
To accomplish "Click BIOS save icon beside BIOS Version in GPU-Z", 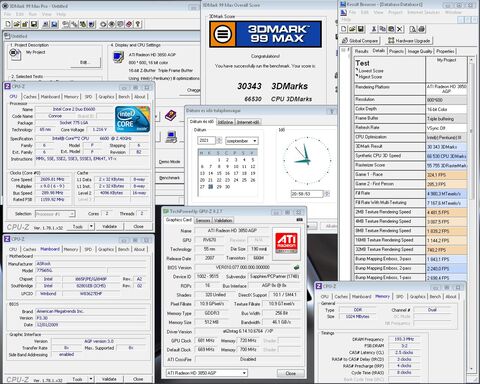I will tap(296, 267).
